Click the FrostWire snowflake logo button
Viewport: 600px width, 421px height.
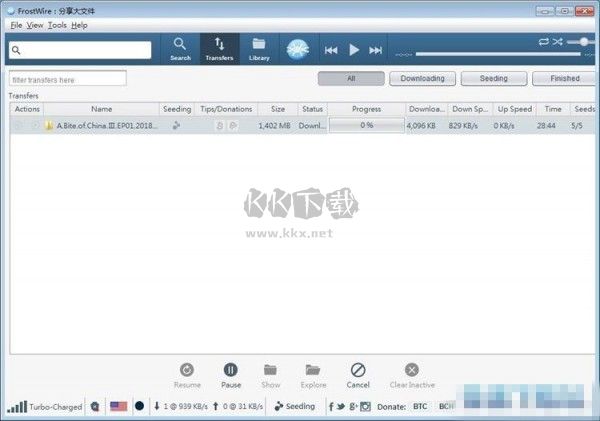298,49
